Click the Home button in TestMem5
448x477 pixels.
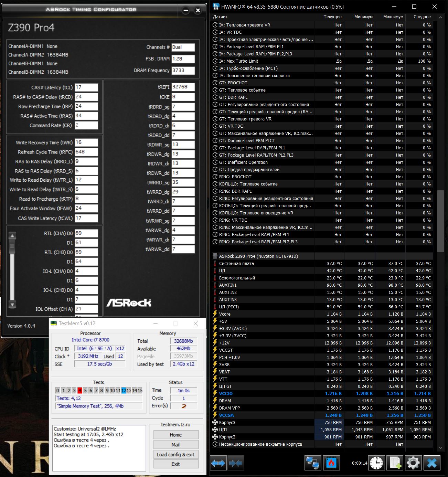(x=176, y=435)
